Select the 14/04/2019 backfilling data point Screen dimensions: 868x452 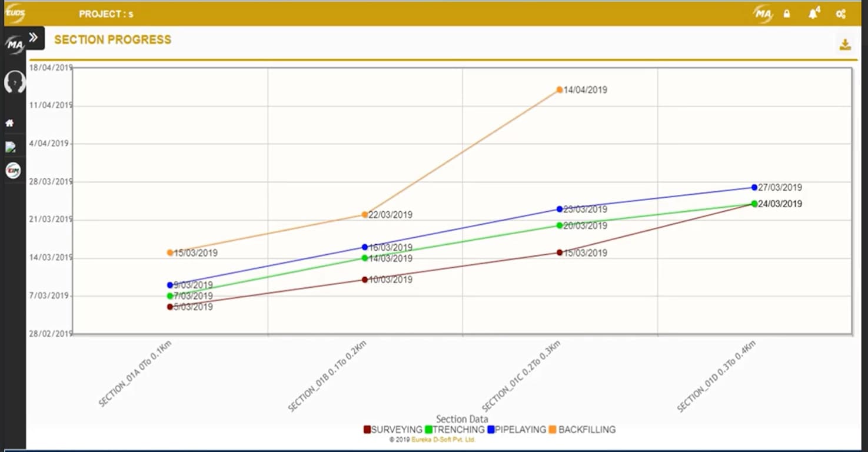pos(558,89)
